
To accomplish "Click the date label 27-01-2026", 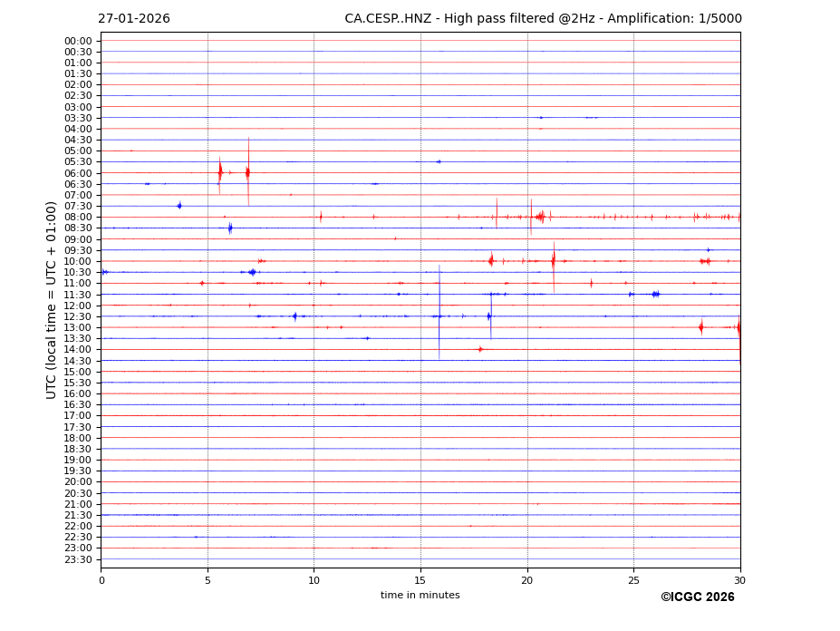I will click(134, 19).
